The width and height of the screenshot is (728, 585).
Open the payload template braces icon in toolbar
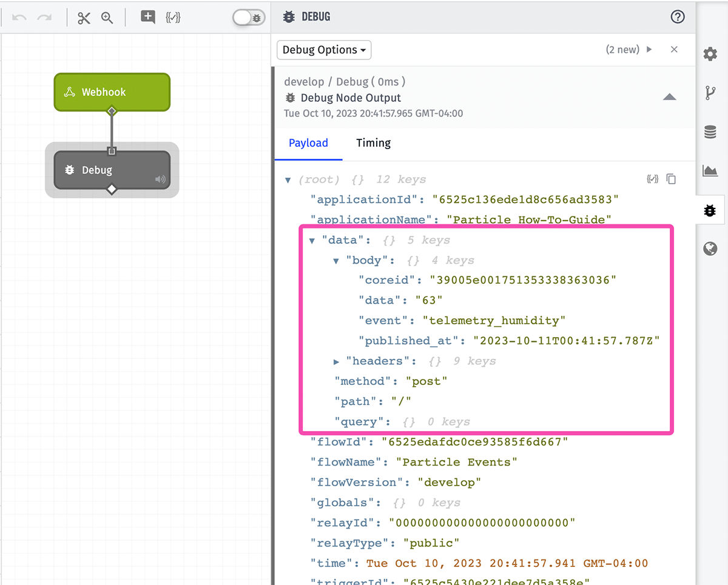174,18
